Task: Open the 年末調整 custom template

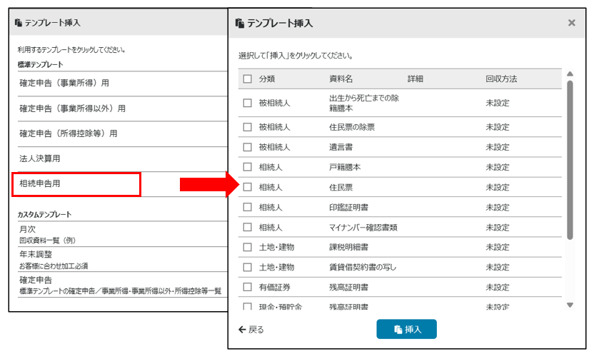Action: coord(37,256)
